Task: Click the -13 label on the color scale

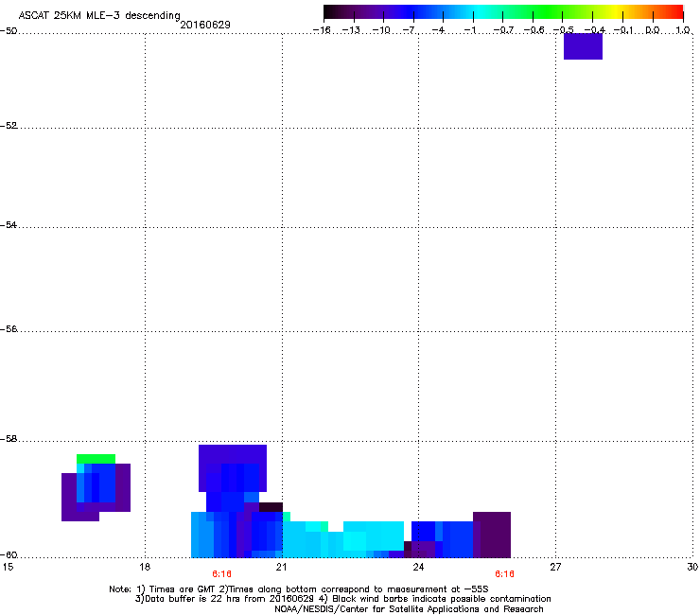Action: coord(351,30)
